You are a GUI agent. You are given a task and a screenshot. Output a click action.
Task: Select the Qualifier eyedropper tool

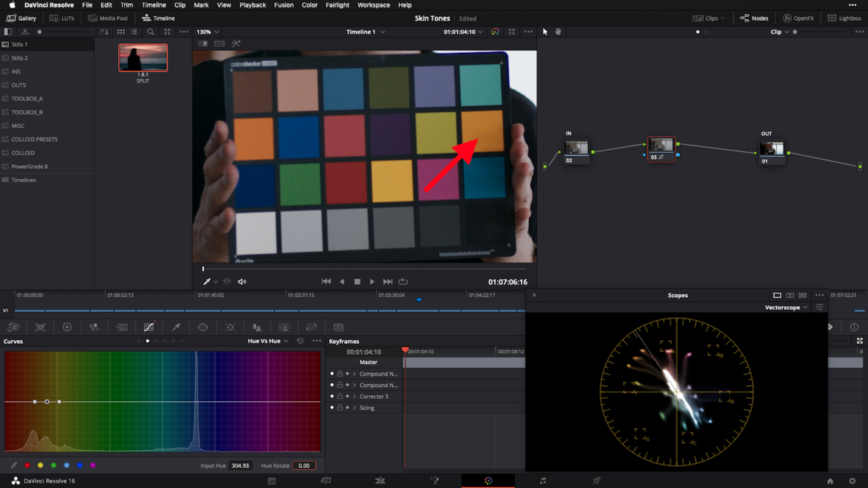pyautogui.click(x=175, y=327)
